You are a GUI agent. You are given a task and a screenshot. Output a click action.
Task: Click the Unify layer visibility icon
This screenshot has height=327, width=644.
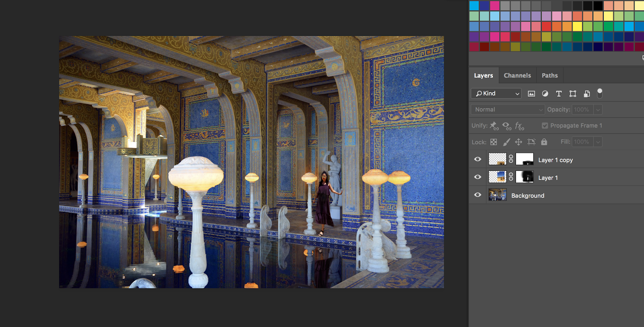point(507,126)
